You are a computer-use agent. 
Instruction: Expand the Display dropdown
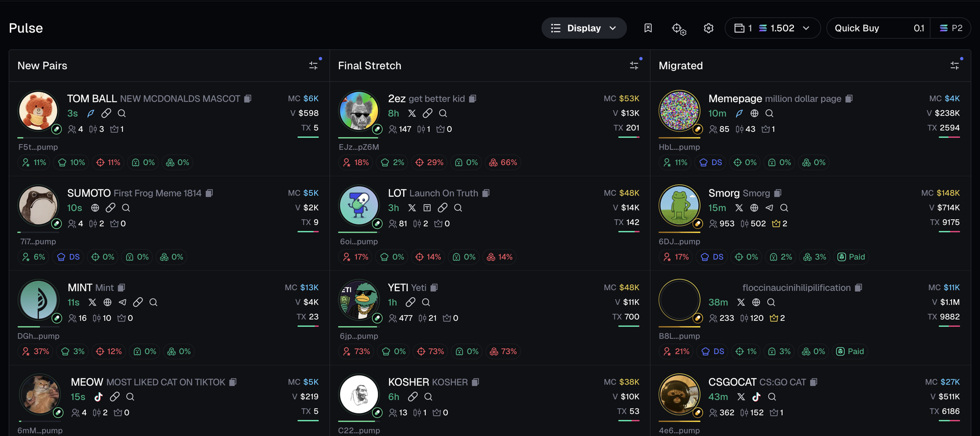584,28
